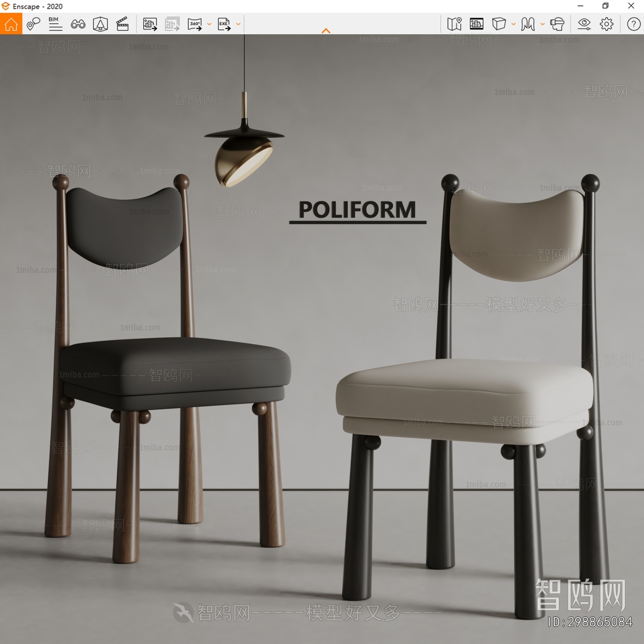Click the Navigation mode wings icon
Viewport: 644px width, 644px height.
click(x=528, y=24)
